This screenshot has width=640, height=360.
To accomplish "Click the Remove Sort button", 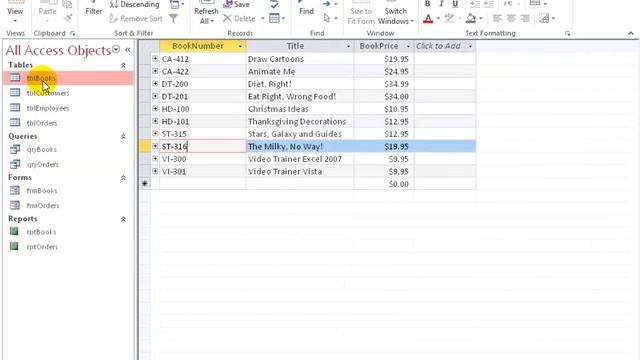I will coord(136,19).
